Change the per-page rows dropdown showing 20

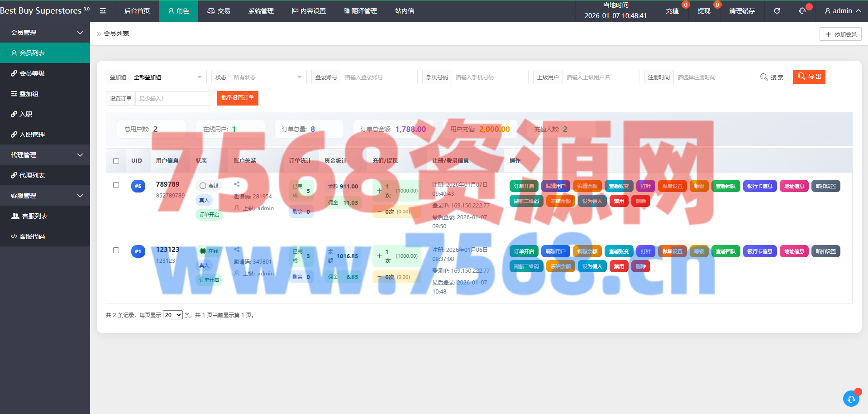point(172,315)
